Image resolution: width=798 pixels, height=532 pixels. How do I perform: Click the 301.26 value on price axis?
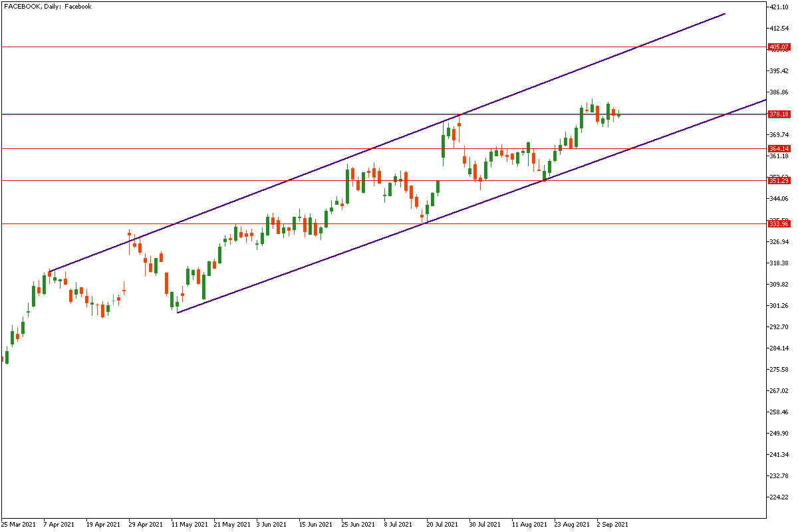779,306
